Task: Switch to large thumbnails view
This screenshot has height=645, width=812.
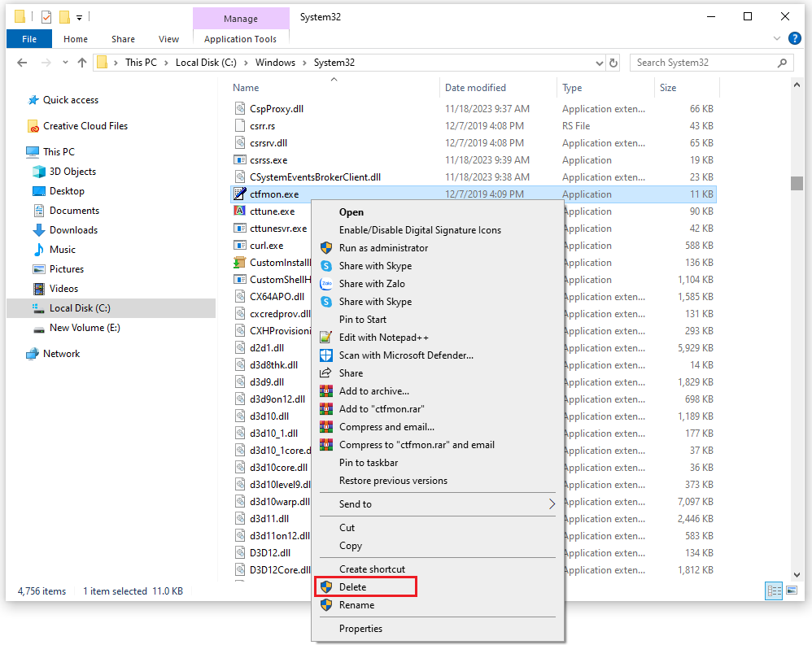Action: pos(791,591)
